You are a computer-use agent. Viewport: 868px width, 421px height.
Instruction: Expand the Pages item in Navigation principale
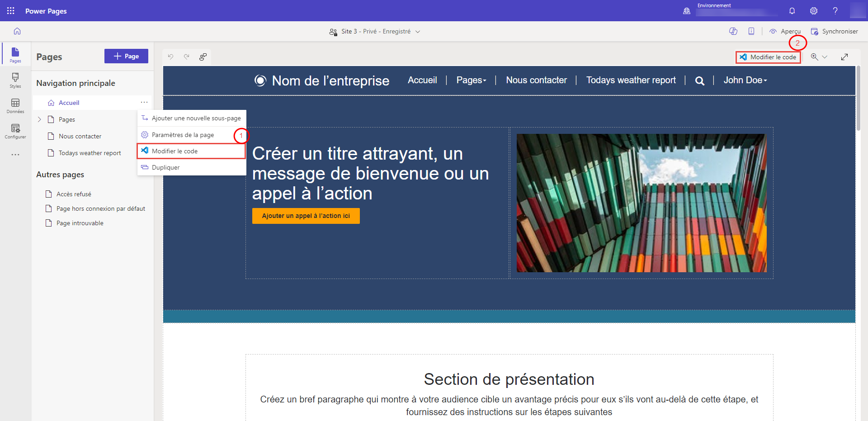(x=40, y=119)
